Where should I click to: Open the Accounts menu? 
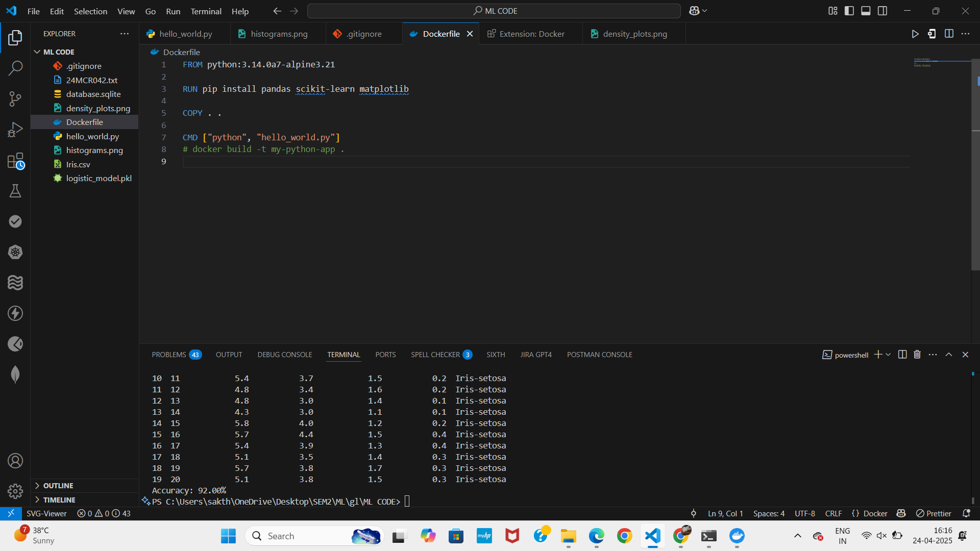(15, 461)
